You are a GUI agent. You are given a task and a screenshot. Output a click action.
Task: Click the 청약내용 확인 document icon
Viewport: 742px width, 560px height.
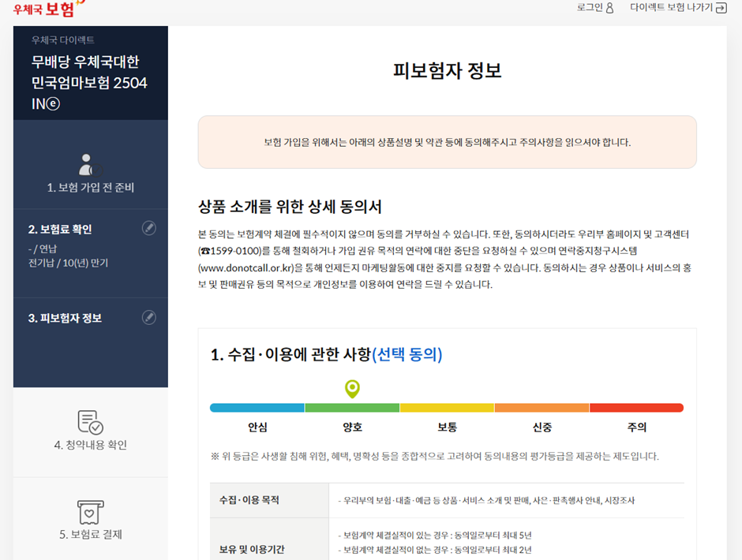click(x=91, y=422)
